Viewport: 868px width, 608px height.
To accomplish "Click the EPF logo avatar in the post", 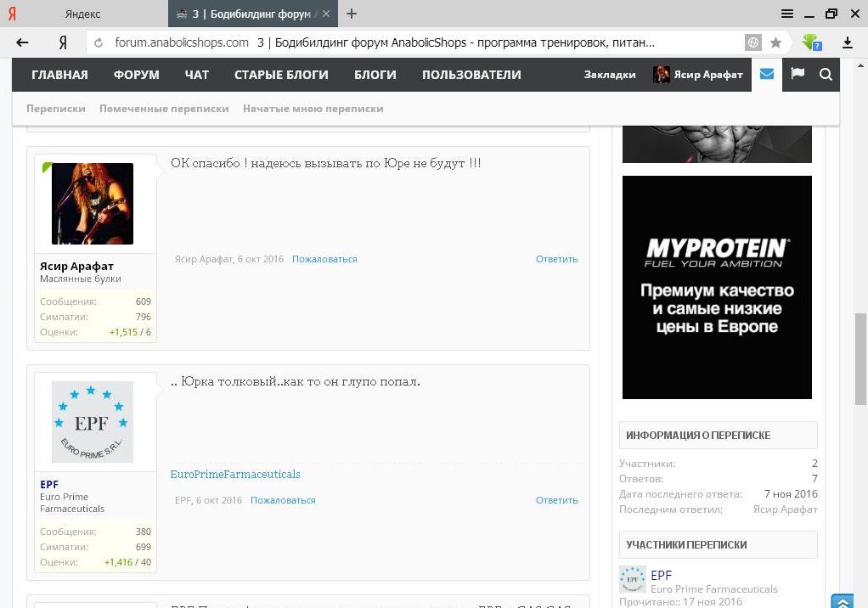I will (93, 422).
